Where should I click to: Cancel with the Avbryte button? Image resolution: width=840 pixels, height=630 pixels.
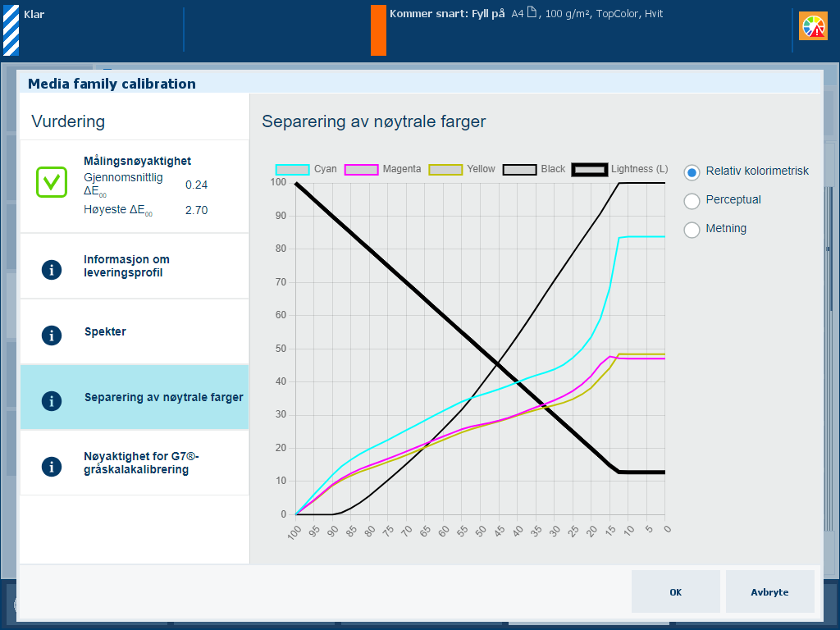tap(769, 591)
